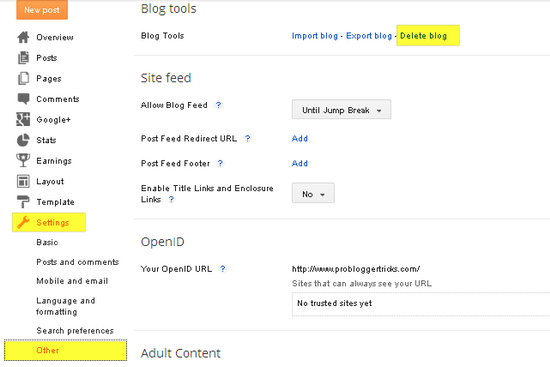Click the Layout grid icon
The image size is (550, 367).
coord(23,181)
